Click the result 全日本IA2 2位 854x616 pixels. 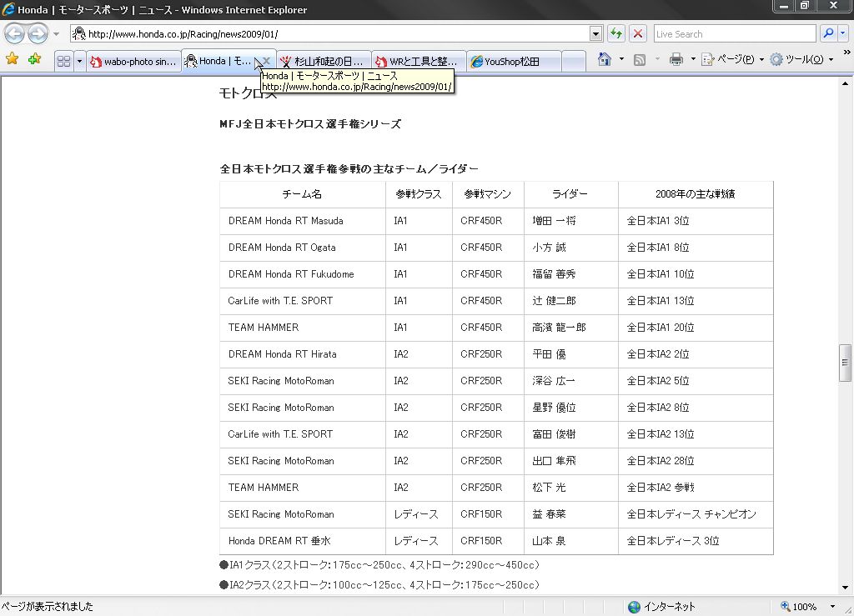[658, 354]
